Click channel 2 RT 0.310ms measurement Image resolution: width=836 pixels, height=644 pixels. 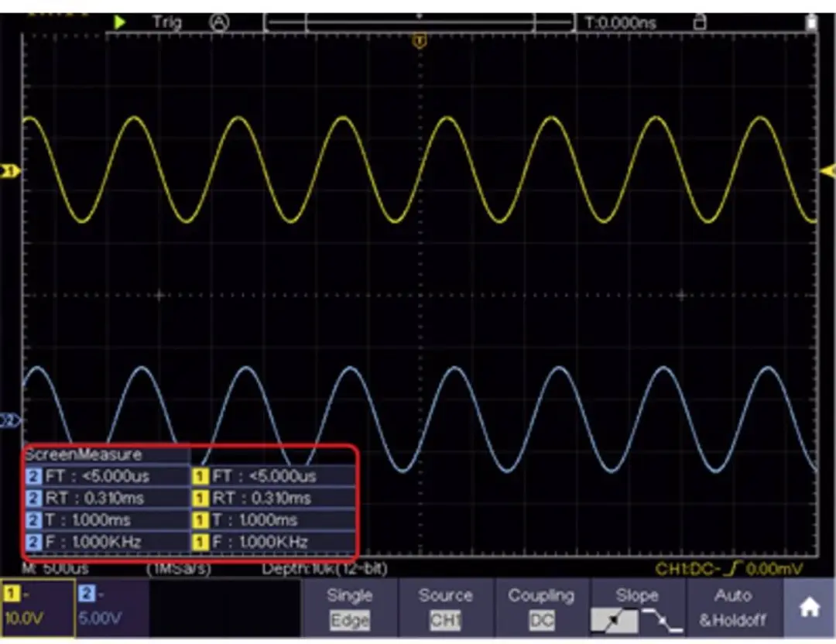[x=107, y=498]
